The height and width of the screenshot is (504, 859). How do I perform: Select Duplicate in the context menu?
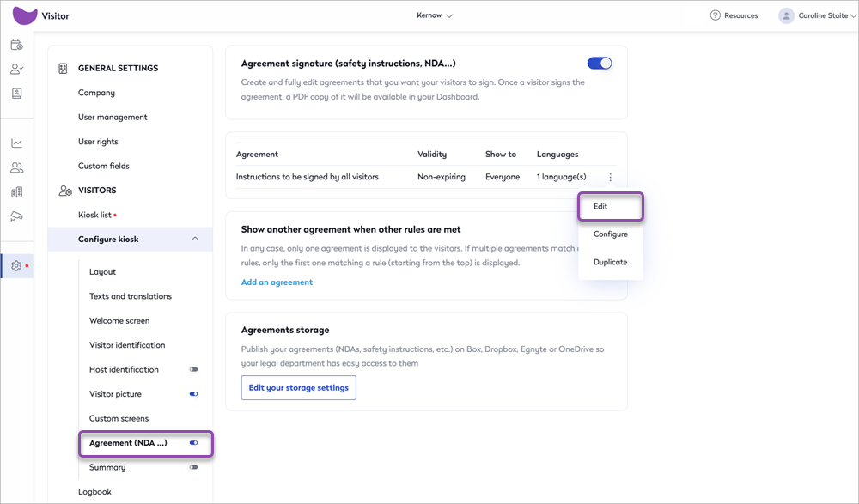tap(610, 262)
